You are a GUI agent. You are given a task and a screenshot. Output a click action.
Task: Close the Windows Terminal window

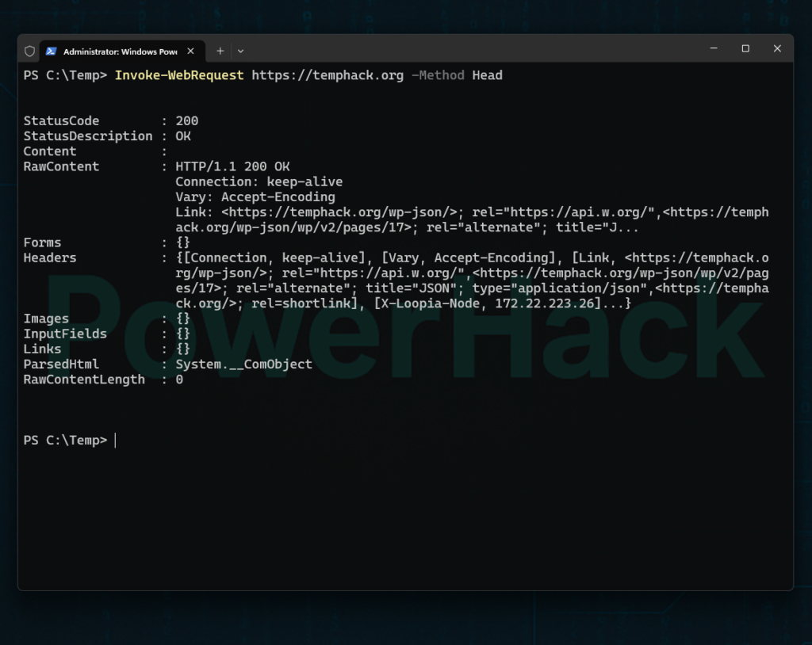point(777,49)
